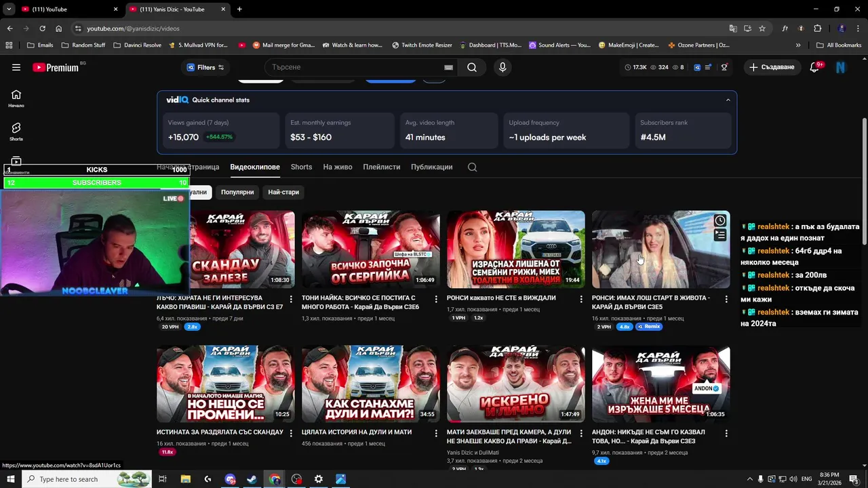Open File Explorer from the taskbar
The width and height of the screenshot is (868, 488).
[185, 479]
